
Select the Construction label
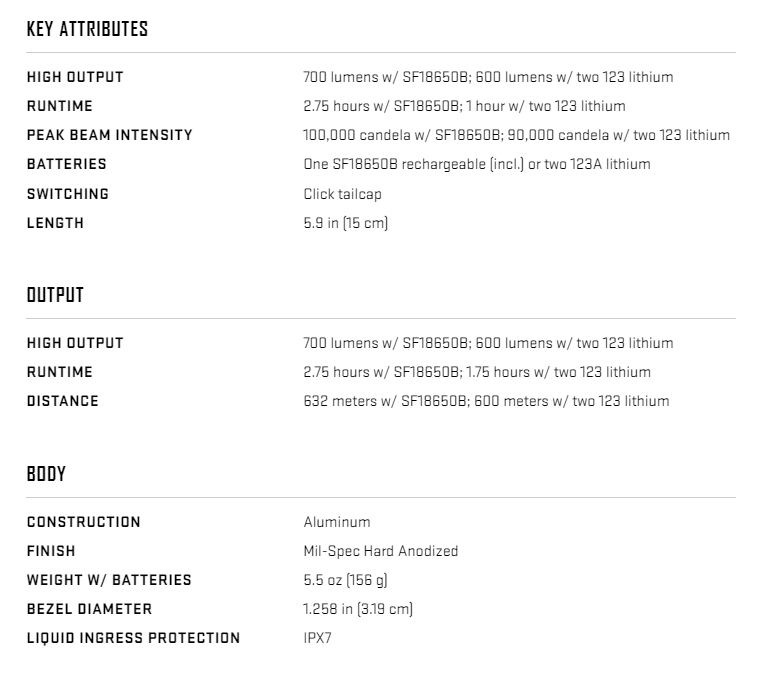click(x=83, y=522)
